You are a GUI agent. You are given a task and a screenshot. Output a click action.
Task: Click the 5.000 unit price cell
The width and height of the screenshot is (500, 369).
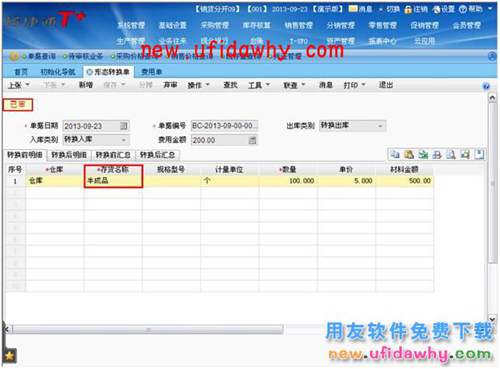(347, 181)
